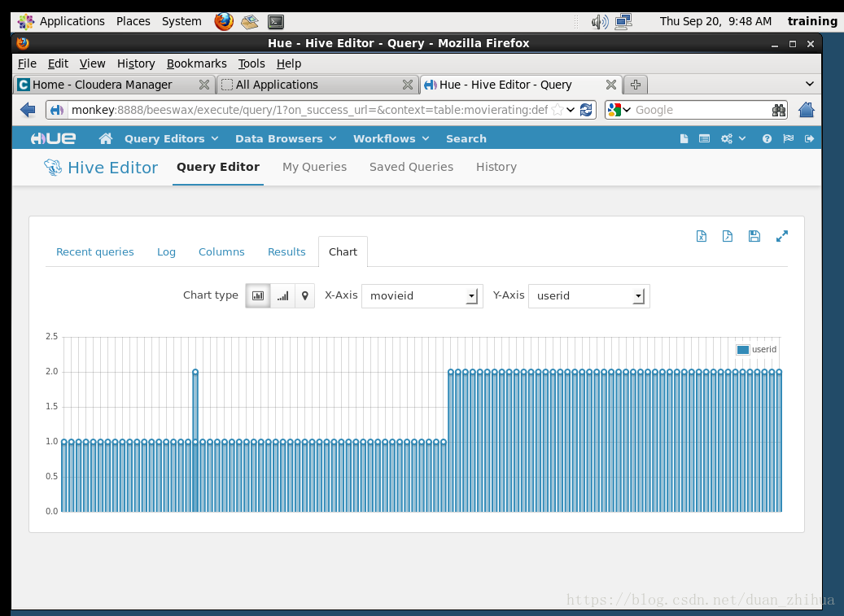This screenshot has width=844, height=616.
Task: Bookmark this page with star icon
Action: pyautogui.click(x=558, y=110)
